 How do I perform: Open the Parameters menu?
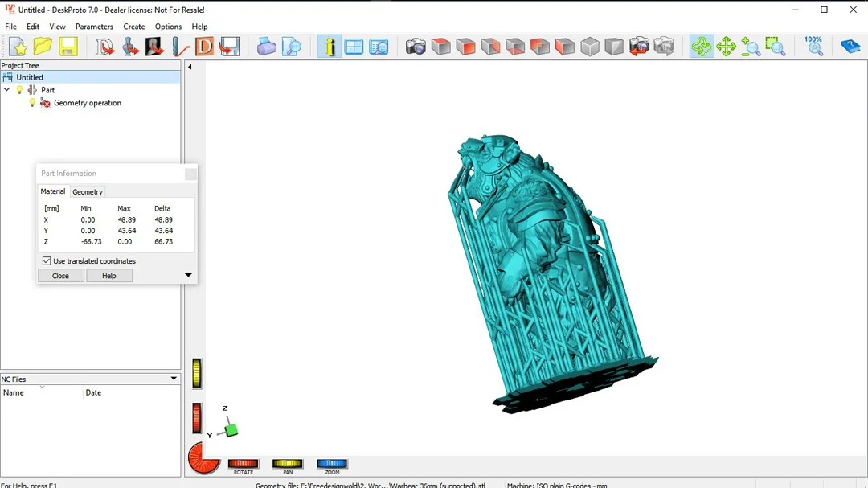click(94, 27)
